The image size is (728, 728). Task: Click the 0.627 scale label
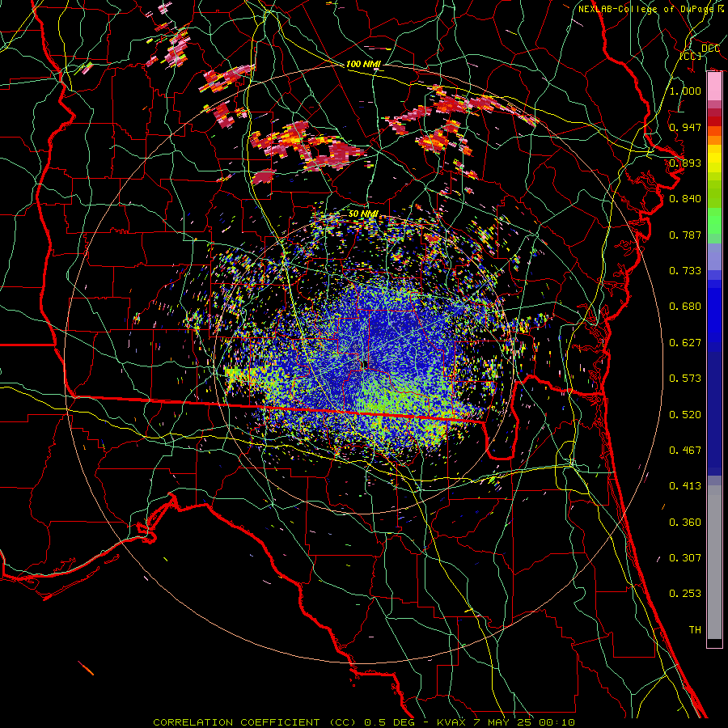coord(685,343)
